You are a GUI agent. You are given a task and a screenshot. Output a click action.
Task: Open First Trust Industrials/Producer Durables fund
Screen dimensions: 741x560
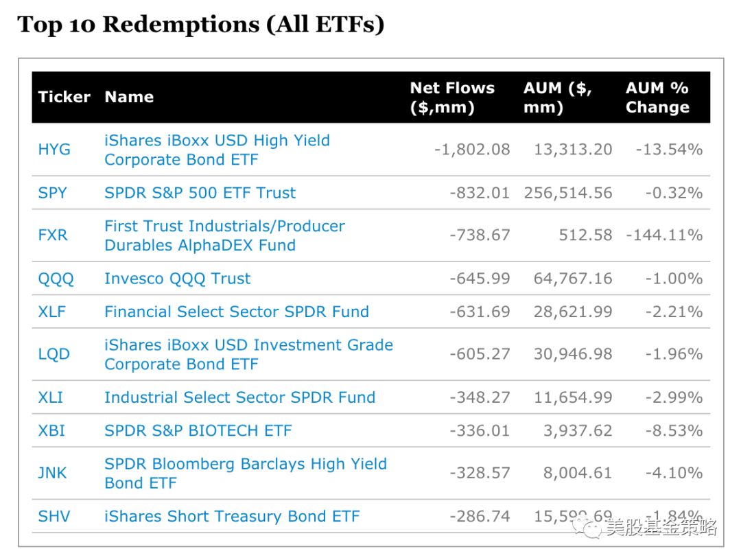coord(224,235)
